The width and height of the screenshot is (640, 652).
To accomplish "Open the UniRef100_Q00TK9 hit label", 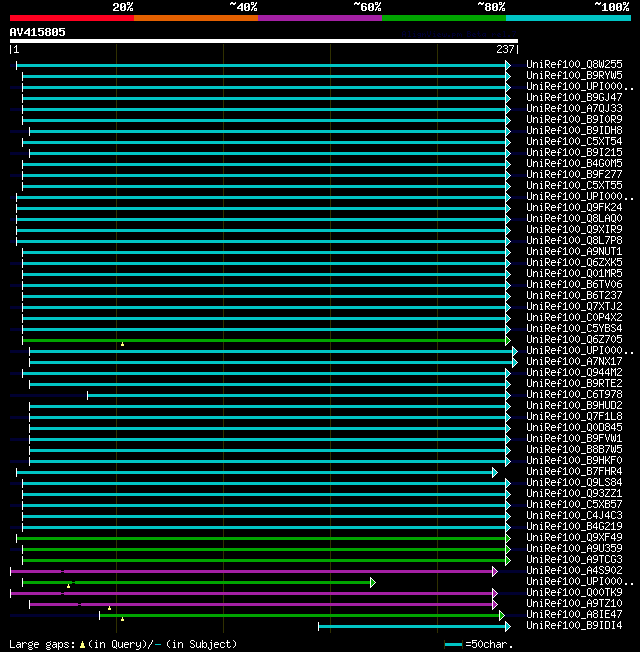I will (574, 593).
